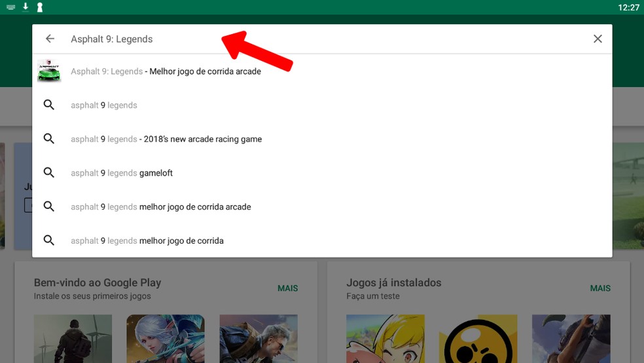Open MAIS in Jogos já instalados
Image resolution: width=644 pixels, height=363 pixels.
600,288
